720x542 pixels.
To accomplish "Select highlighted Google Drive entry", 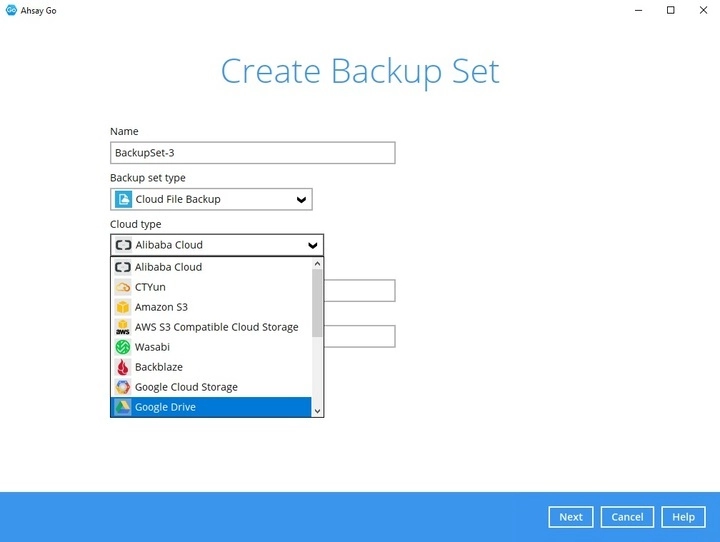I will coord(211,407).
